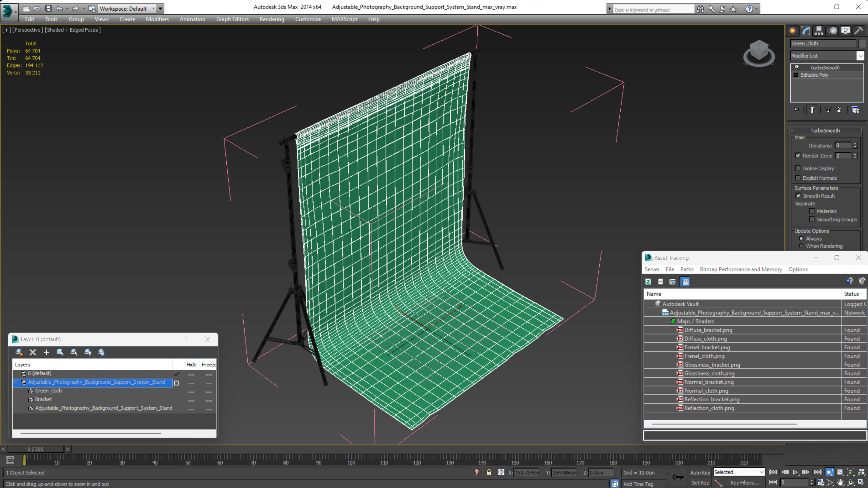
Task: Uncheck the Smooth Result checkbox
Action: click(798, 196)
